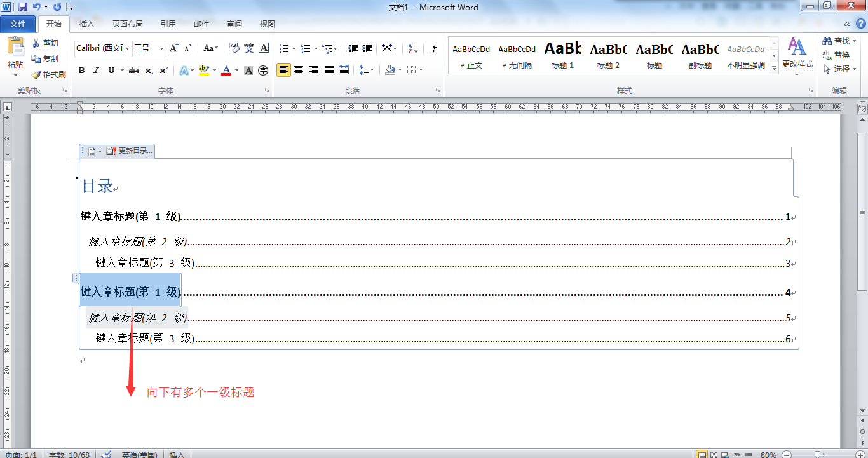Toggle underline formatting
The width and height of the screenshot is (868, 458).
(x=111, y=71)
